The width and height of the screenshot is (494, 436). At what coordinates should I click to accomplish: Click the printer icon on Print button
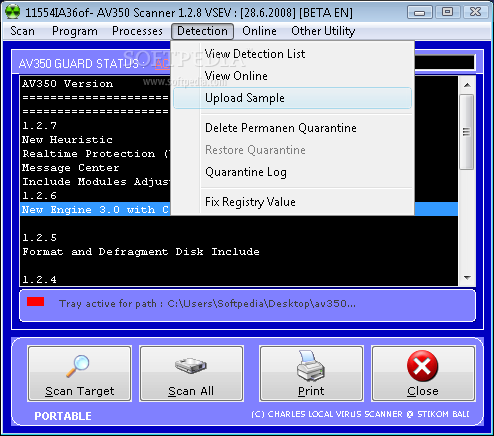tap(311, 366)
